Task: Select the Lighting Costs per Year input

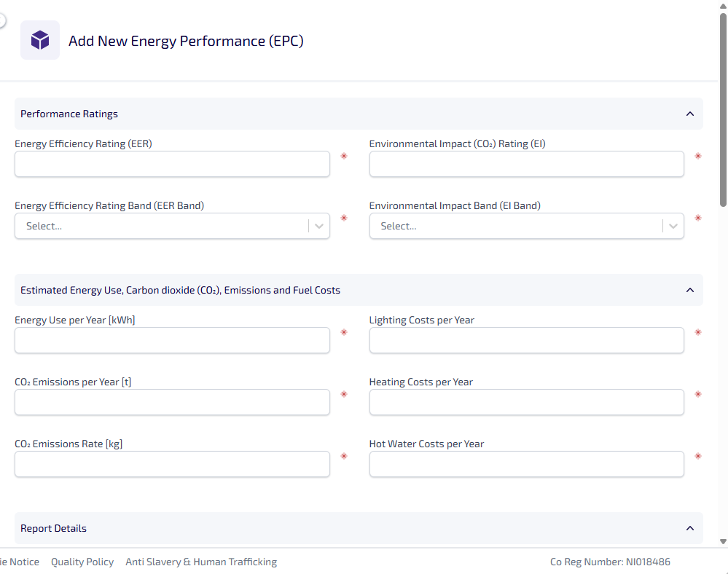Action: [526, 340]
